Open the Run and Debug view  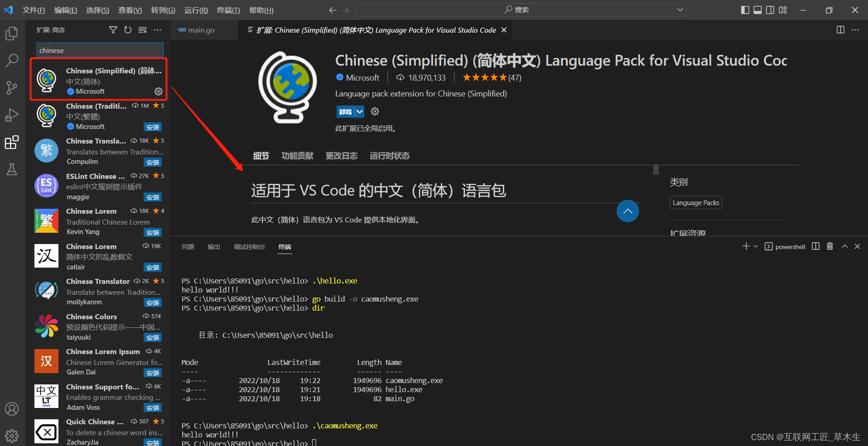tap(12, 115)
